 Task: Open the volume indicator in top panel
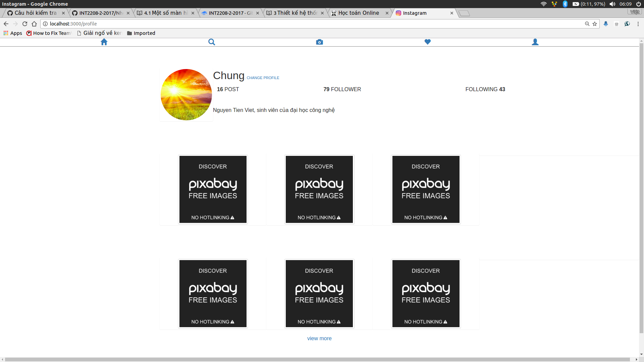(612, 4)
